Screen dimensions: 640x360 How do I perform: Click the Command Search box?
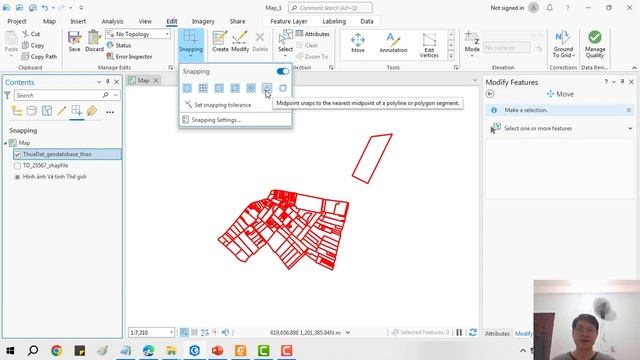pos(330,8)
